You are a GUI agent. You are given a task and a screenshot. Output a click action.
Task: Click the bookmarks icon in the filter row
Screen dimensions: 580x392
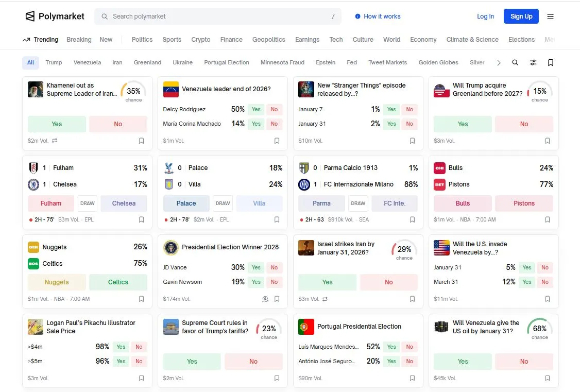pyautogui.click(x=550, y=63)
